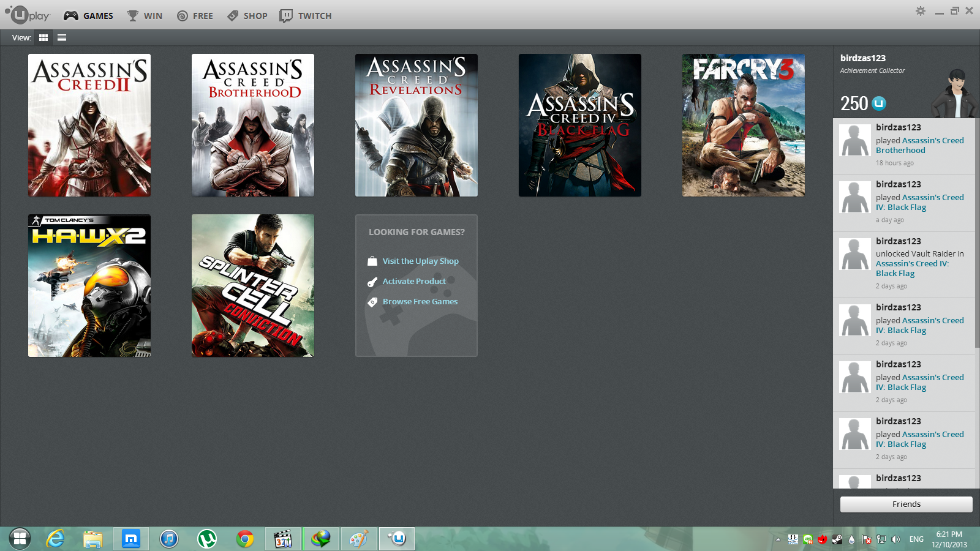The width and height of the screenshot is (980, 551).
Task: Open the taskbar clock and date
Action: coord(949,539)
